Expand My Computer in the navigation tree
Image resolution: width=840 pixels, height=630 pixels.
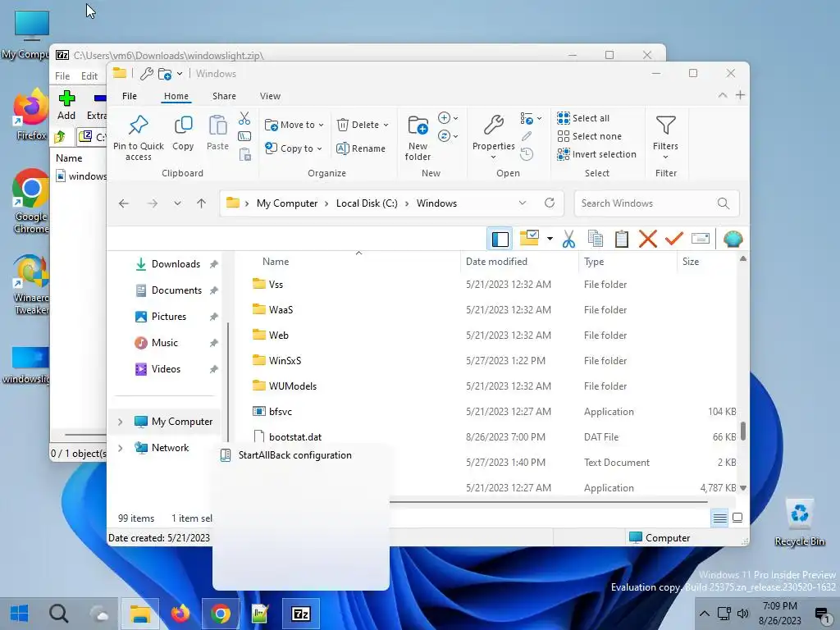point(120,422)
